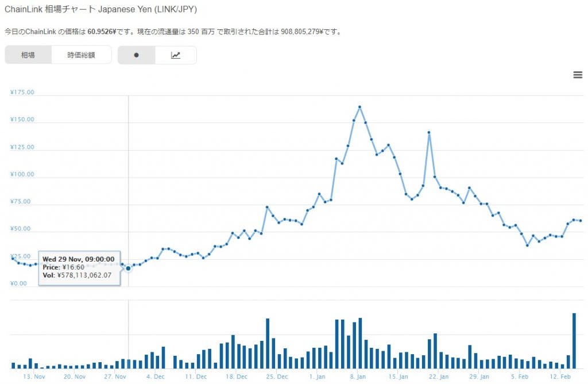Viewport: 588px width, 384px height.
Task: Click the 4. Dec date label
Action: point(156,377)
